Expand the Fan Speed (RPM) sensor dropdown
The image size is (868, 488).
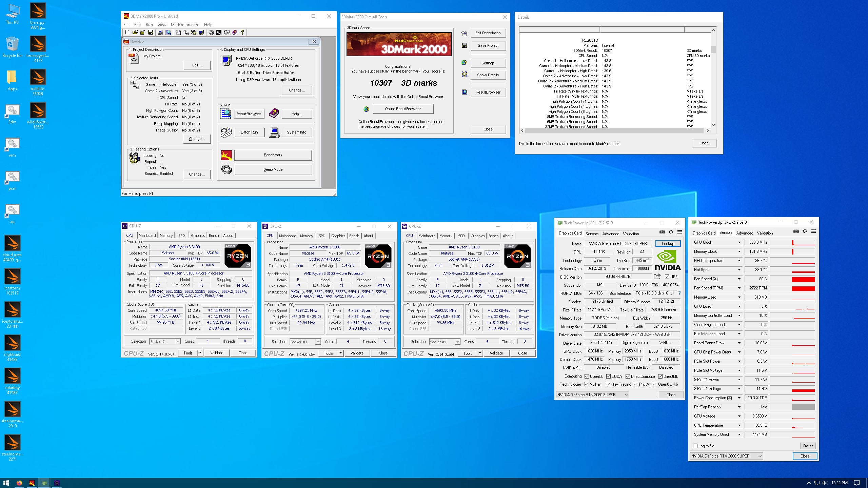[739, 288]
